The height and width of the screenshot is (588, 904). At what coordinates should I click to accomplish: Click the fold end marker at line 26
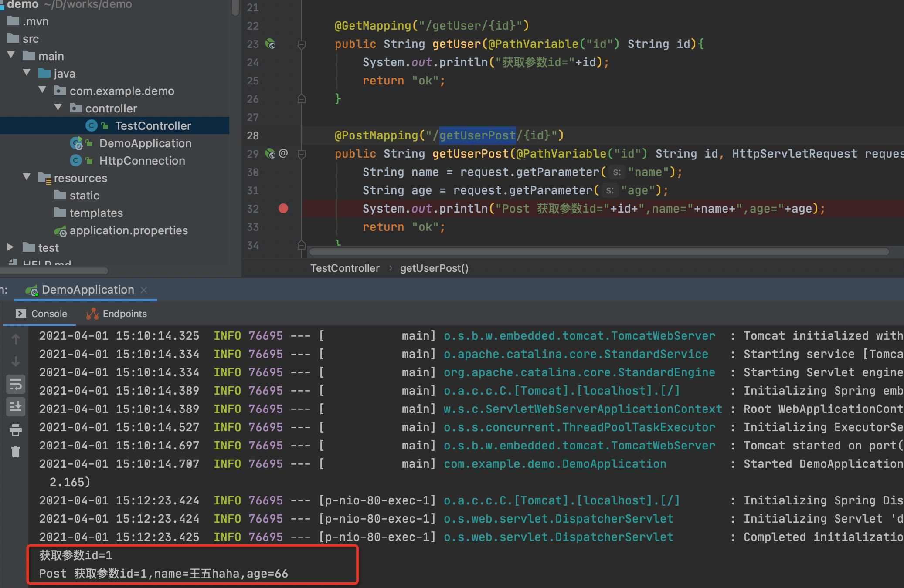click(301, 99)
